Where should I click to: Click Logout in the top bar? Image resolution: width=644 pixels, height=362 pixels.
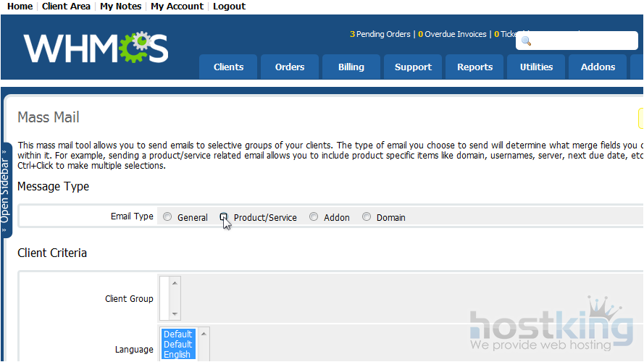229,7
